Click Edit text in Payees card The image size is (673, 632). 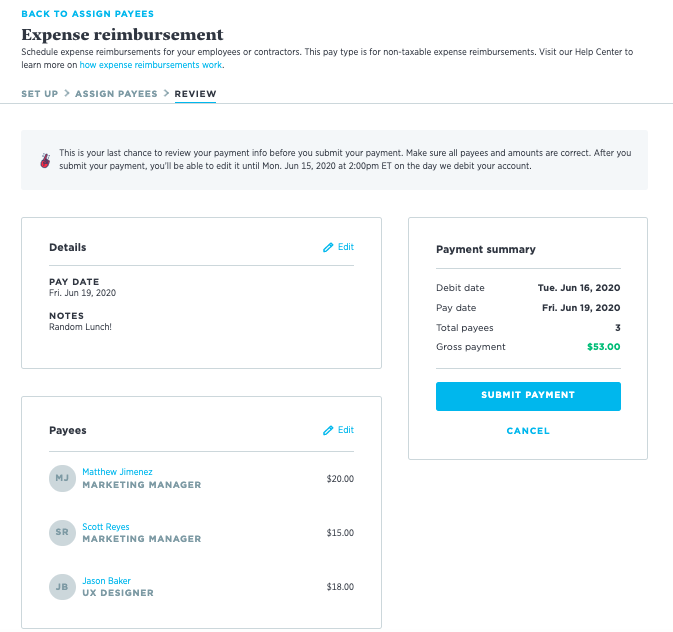346,430
